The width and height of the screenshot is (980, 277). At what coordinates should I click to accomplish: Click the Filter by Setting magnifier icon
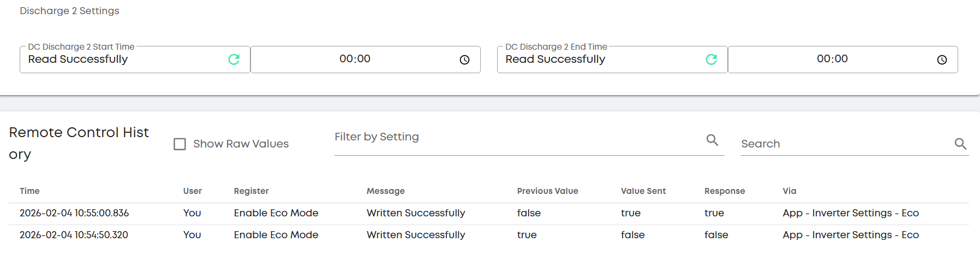712,140
